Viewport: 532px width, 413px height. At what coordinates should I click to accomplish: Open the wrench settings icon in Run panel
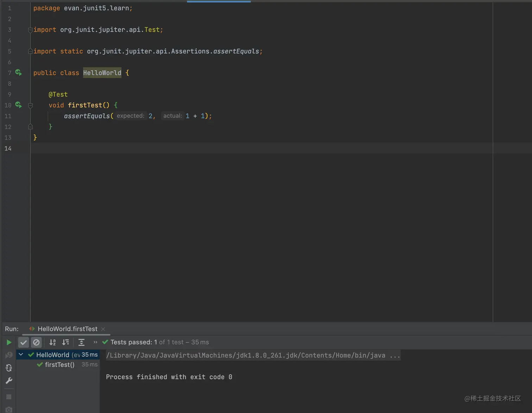[9, 381]
